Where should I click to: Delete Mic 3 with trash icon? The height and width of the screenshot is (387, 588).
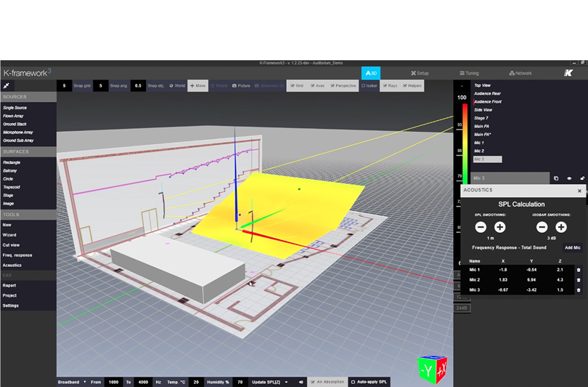click(578, 290)
